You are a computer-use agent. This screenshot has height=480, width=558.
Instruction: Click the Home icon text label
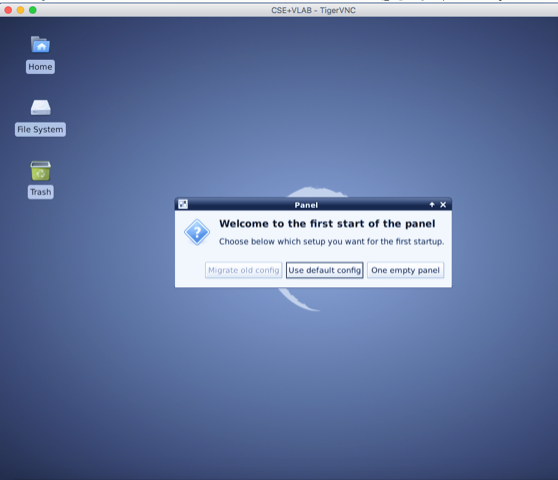pyautogui.click(x=40, y=67)
